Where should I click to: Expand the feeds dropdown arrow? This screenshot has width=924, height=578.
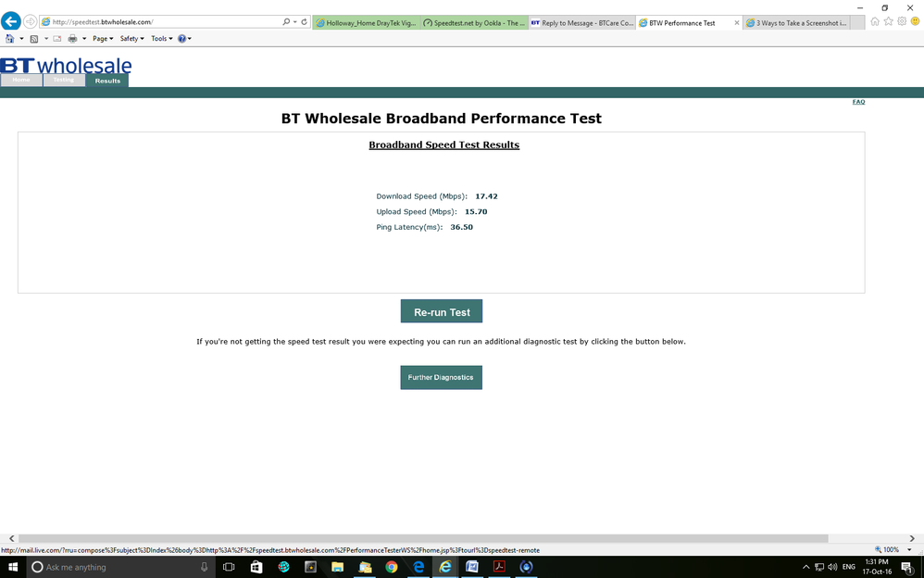[46, 38]
